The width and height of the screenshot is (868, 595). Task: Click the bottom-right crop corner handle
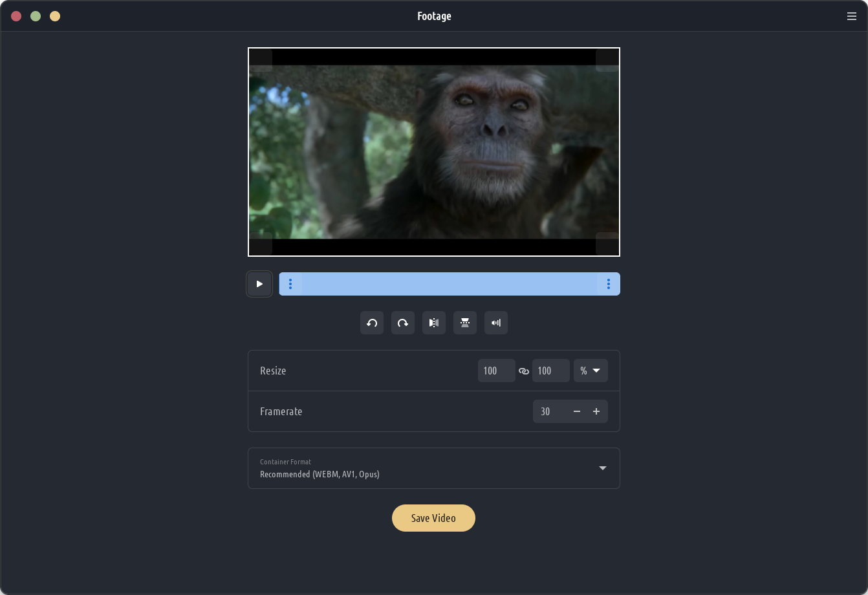(607, 244)
